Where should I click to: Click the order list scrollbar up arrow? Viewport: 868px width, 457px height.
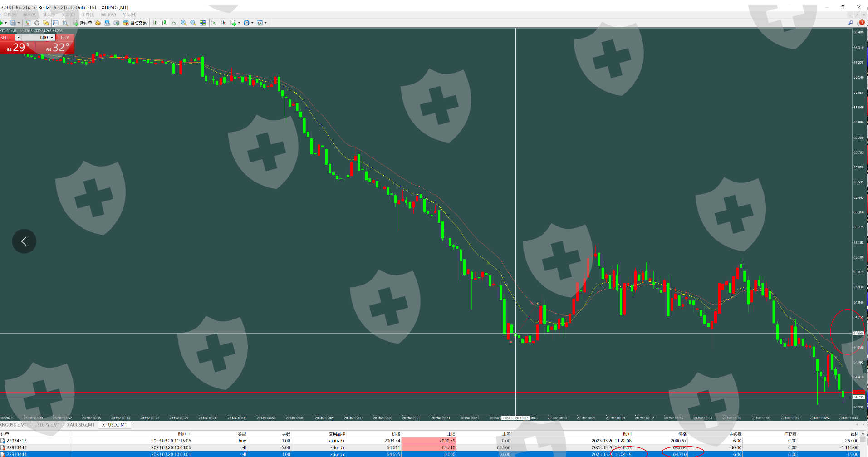coord(863,434)
